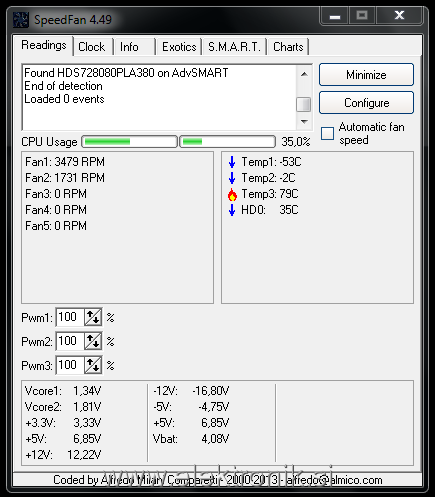Enable the Automatic fan speed checkbox
The width and height of the screenshot is (435, 497).
327,133
